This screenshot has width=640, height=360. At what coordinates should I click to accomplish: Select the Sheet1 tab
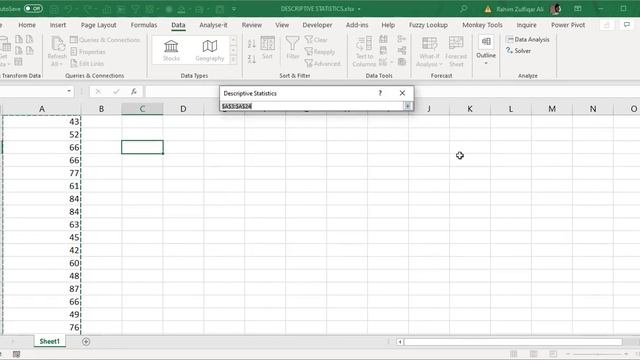49,341
